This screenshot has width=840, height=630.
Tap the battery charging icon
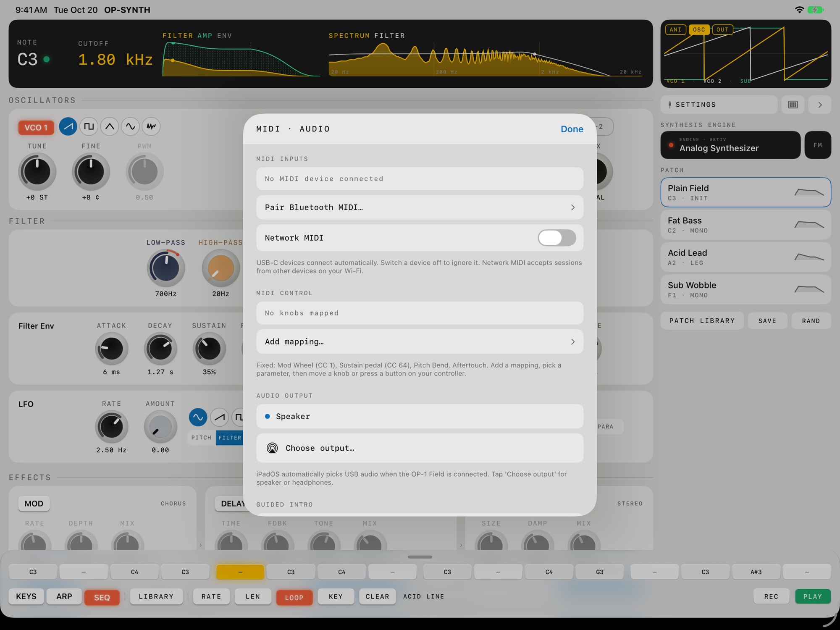tap(815, 10)
